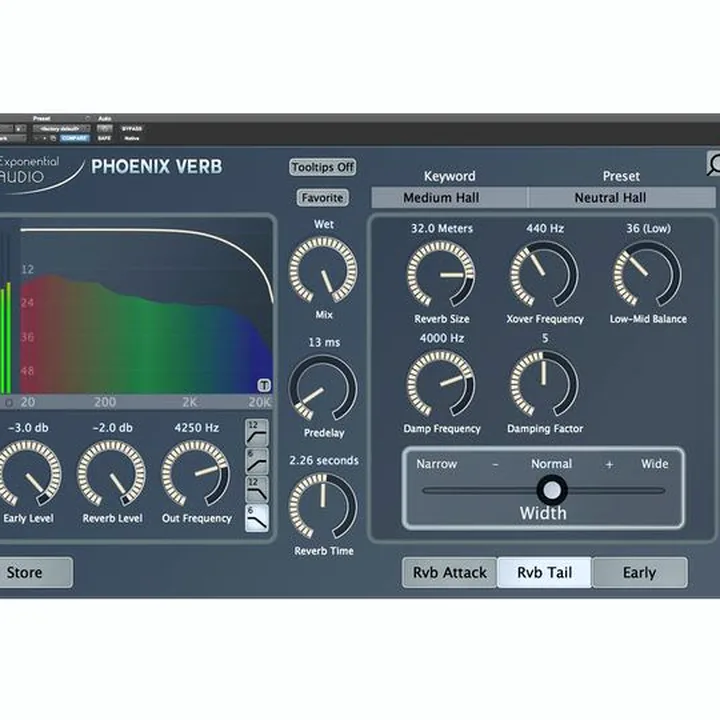
Task: Set Width to Narrow label
Action: click(437, 464)
